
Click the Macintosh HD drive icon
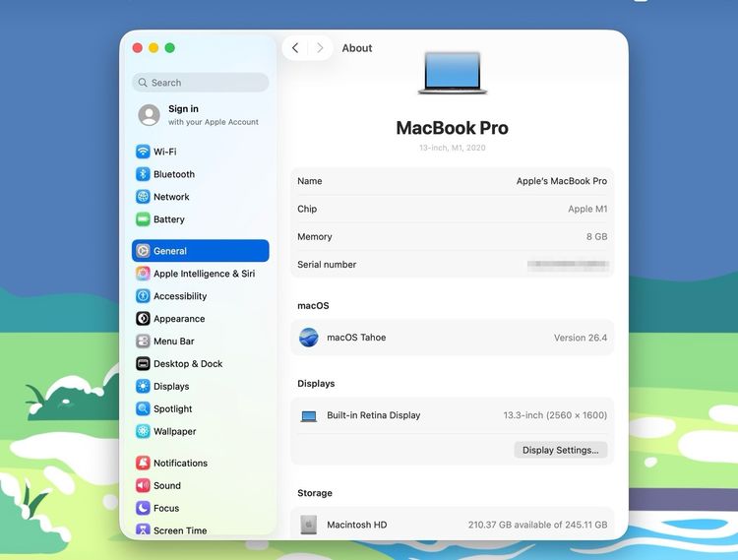click(x=309, y=525)
